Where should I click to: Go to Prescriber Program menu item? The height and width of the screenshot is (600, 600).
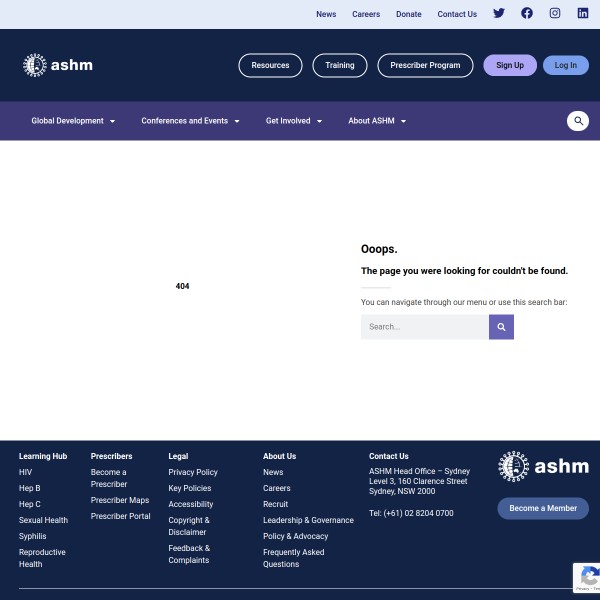pyautogui.click(x=425, y=65)
